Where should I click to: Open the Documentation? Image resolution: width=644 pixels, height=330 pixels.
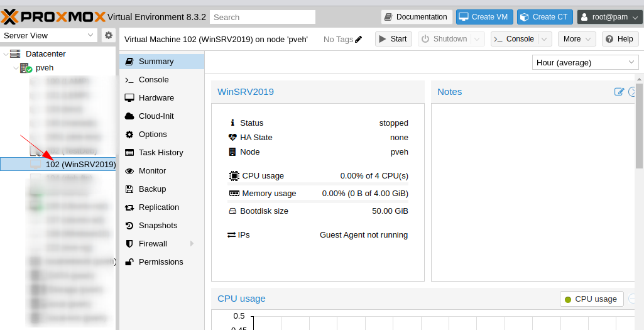417,17
